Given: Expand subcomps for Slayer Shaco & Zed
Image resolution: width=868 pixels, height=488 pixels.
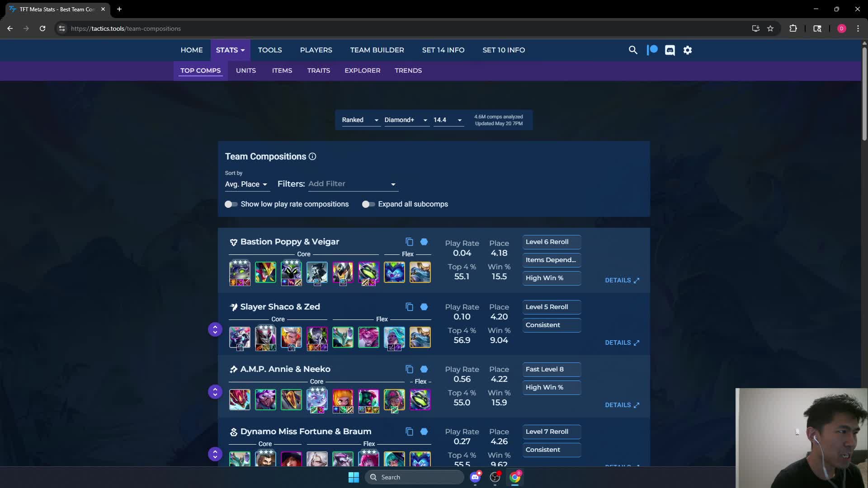Looking at the screenshot, I should click(x=215, y=329).
